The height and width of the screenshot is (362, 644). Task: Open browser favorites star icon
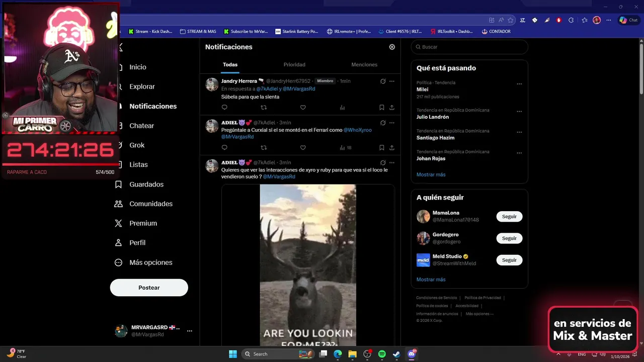511,20
